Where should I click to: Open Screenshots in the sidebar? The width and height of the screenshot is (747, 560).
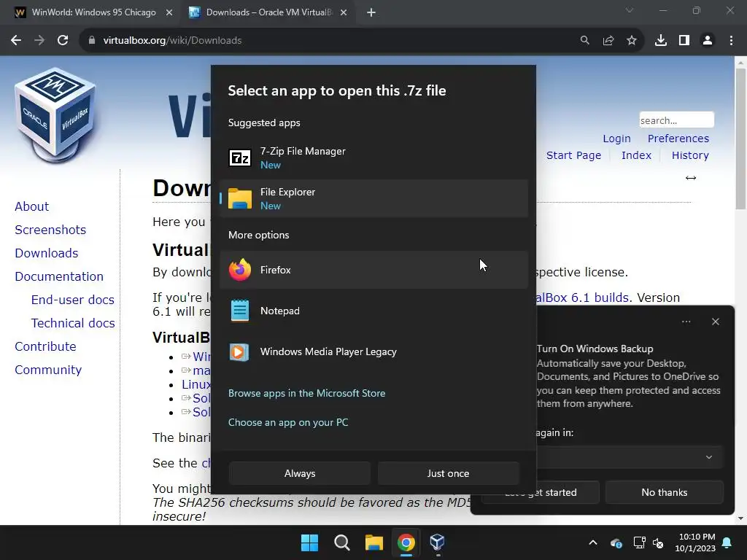click(50, 230)
